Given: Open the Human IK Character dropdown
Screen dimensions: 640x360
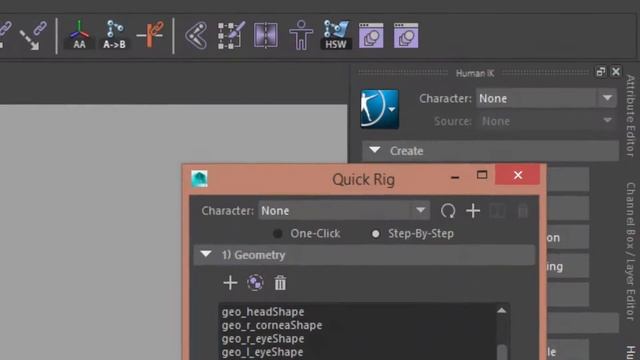Looking at the screenshot, I should (x=546, y=98).
